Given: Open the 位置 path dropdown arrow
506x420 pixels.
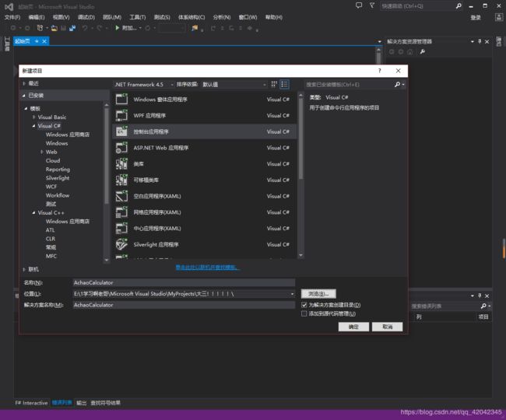Looking at the screenshot, I should click(293, 294).
